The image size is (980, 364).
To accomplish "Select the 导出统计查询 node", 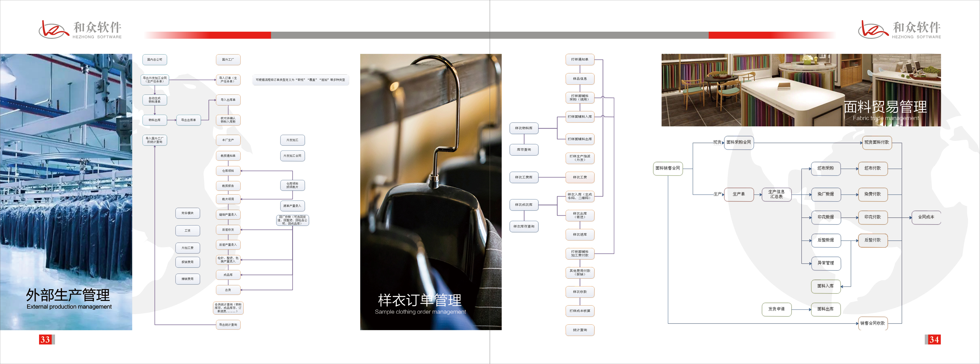I will point(228,325).
